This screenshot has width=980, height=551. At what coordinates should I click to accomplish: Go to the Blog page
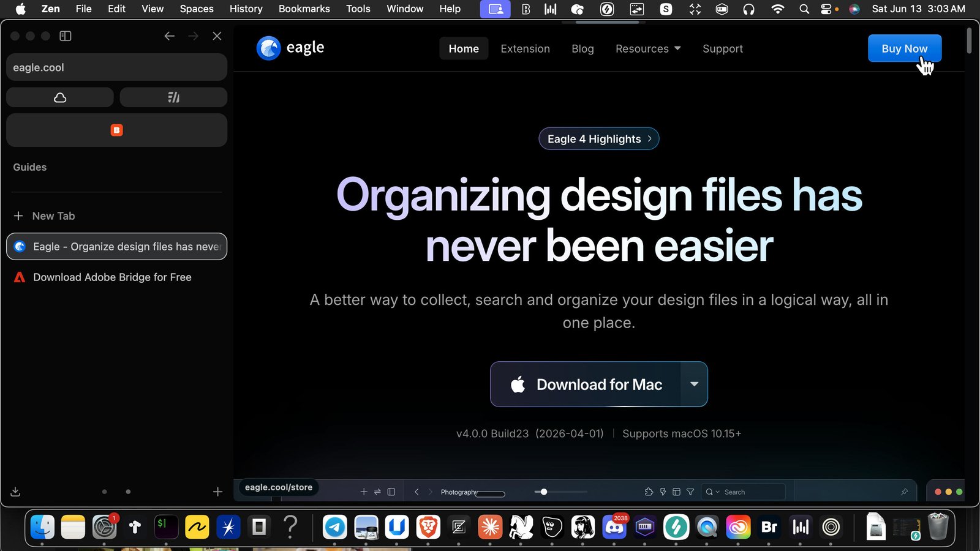582,48
